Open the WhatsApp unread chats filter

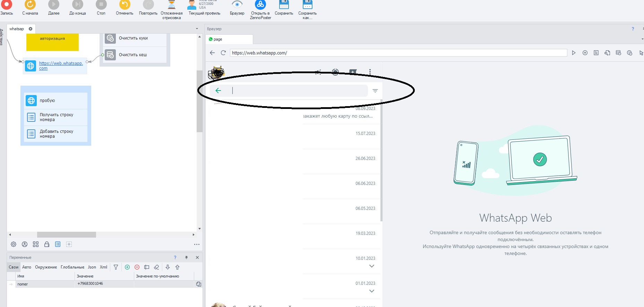click(x=375, y=91)
